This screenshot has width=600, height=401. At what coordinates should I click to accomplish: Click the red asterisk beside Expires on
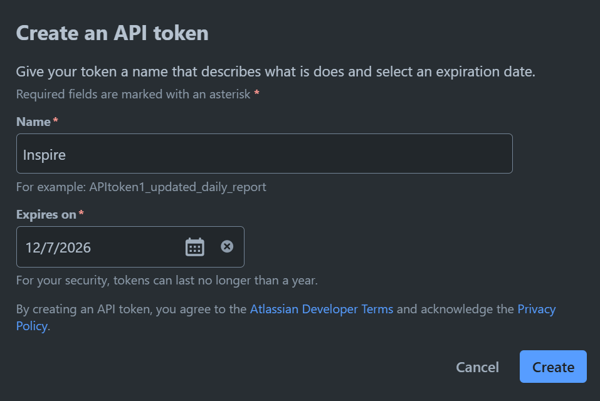coord(81,214)
